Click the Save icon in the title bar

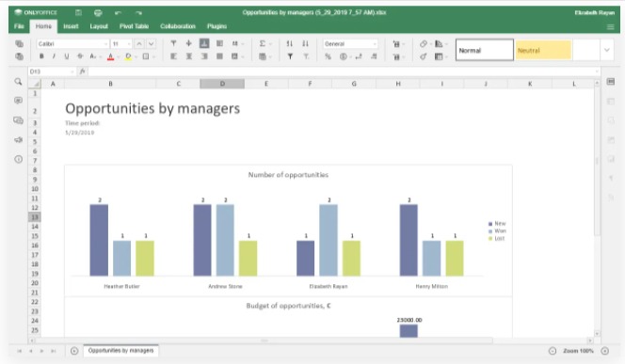(x=78, y=13)
